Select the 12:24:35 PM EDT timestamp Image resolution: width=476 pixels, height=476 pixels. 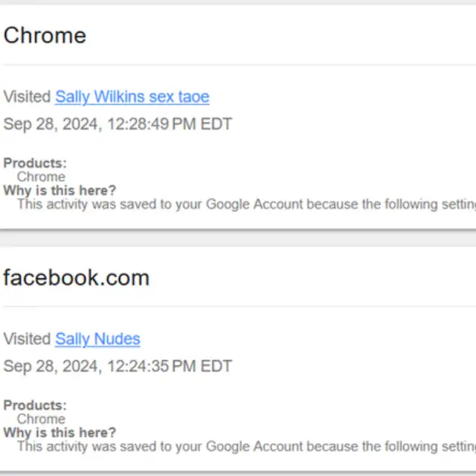tap(118, 366)
